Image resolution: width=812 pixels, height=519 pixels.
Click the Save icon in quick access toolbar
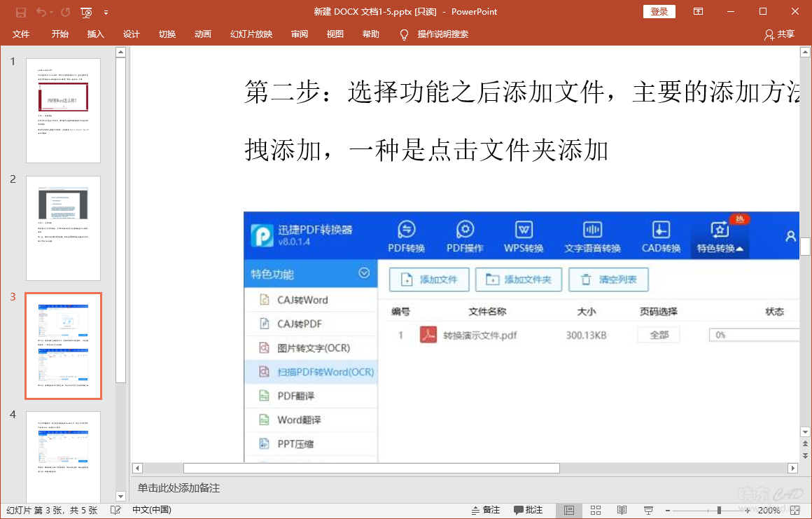tap(21, 12)
